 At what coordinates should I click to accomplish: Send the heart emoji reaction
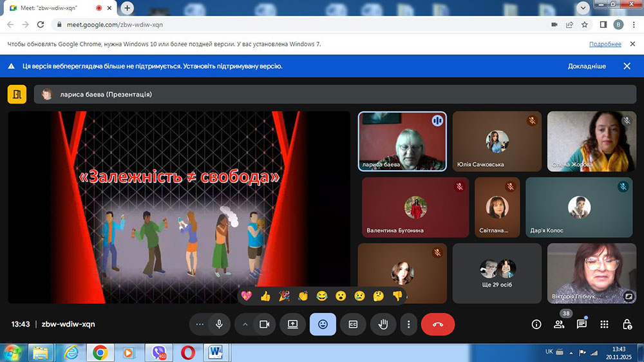point(246,296)
